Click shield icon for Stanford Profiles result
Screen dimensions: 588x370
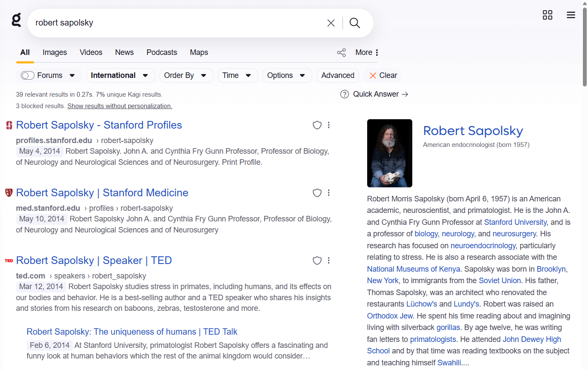click(317, 125)
